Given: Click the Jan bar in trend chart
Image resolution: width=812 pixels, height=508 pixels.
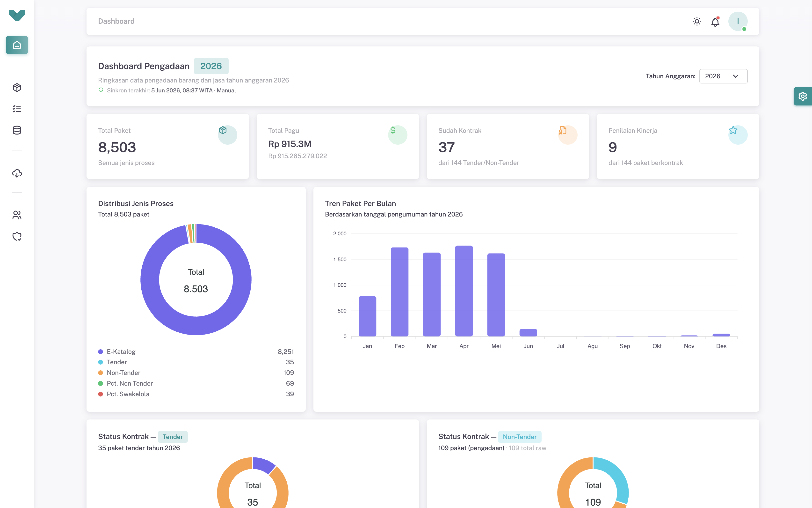Looking at the screenshot, I should (367, 316).
